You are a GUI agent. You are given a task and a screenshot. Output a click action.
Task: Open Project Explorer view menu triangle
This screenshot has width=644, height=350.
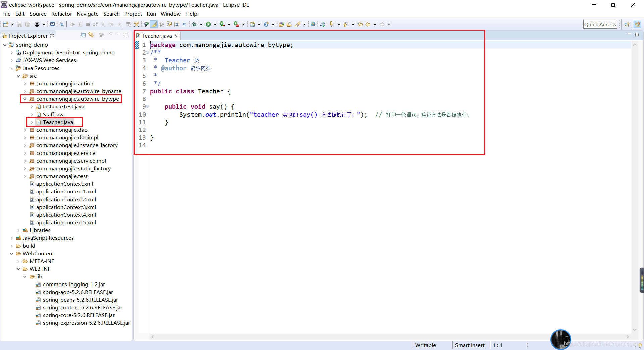click(111, 34)
